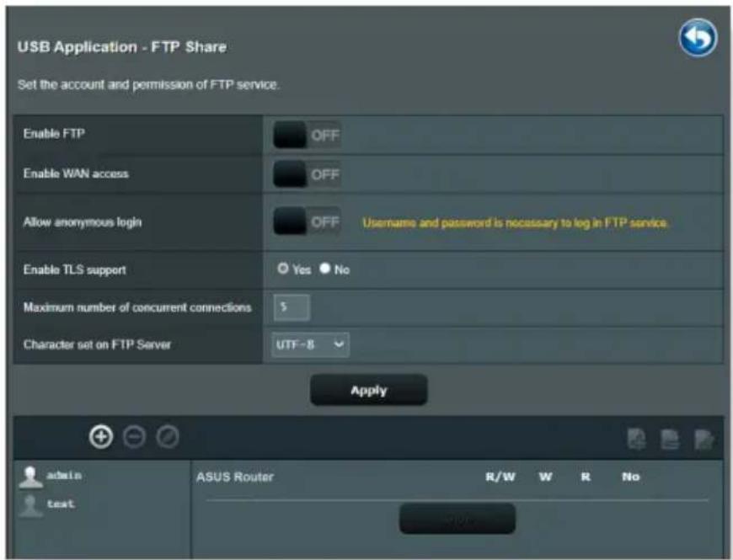Add a new user account

click(101, 437)
